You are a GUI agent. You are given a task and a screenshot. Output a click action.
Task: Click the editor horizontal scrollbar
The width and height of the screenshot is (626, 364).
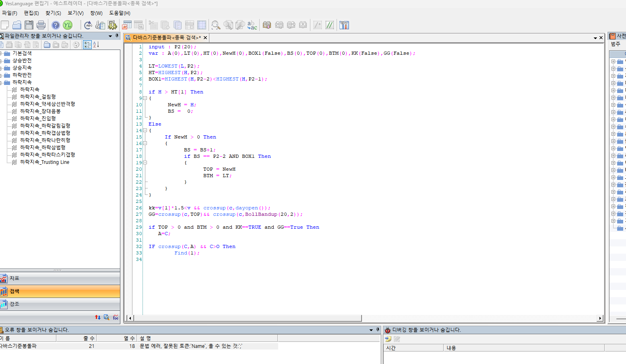(x=248, y=318)
